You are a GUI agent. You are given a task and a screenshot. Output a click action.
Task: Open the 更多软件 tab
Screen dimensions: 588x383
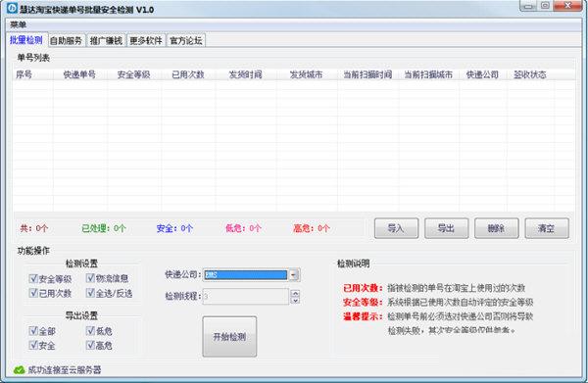point(146,40)
